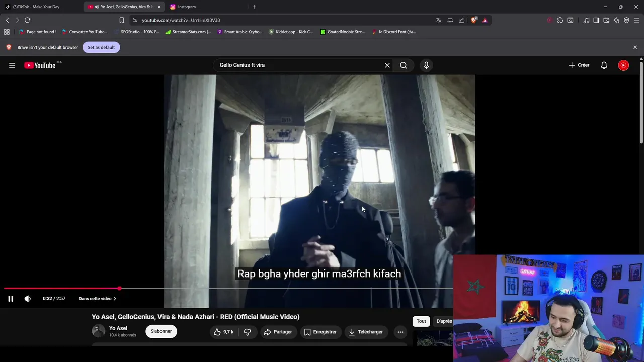Viewport: 644px width, 362px height.
Task: Open SEOStudio bookmark
Action: click(x=136, y=32)
